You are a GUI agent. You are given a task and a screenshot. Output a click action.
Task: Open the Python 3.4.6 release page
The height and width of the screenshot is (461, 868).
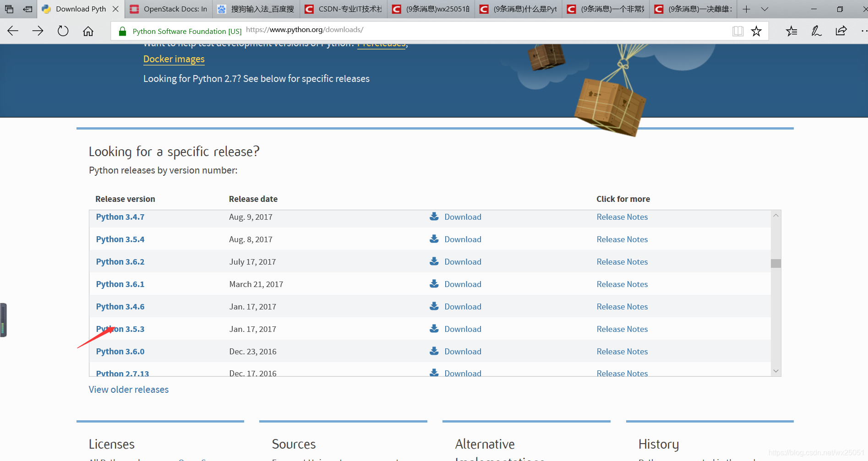(x=120, y=307)
